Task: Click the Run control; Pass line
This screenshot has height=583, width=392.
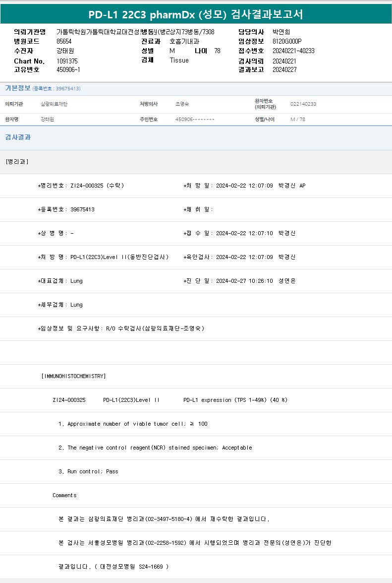Action: click(88, 471)
